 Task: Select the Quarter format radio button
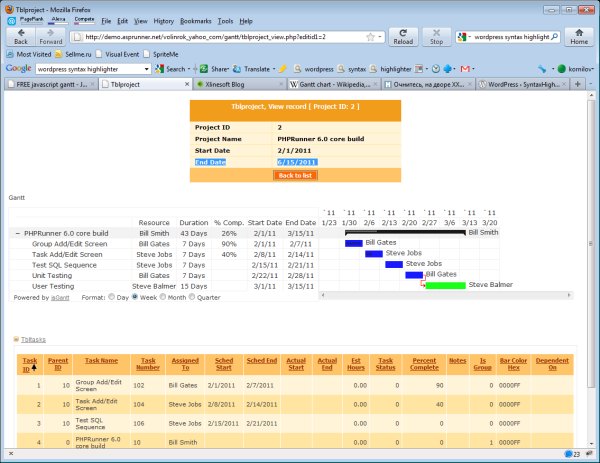192,297
